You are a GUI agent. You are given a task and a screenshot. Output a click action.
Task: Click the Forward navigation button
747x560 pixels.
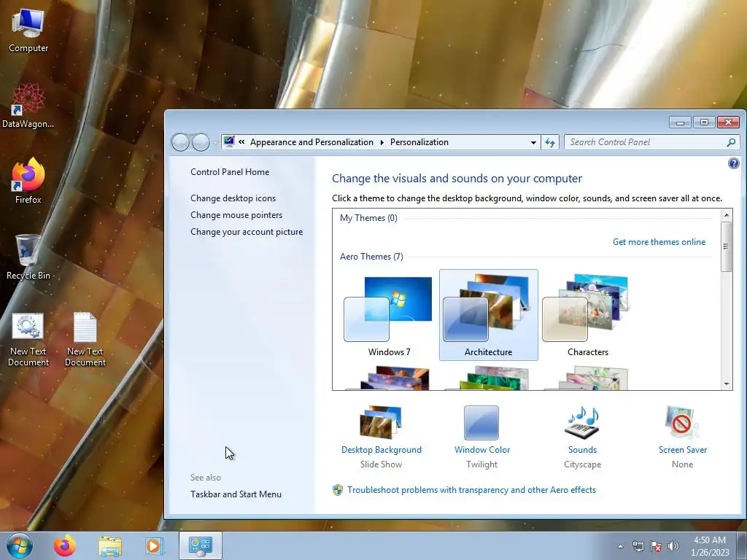point(201,142)
